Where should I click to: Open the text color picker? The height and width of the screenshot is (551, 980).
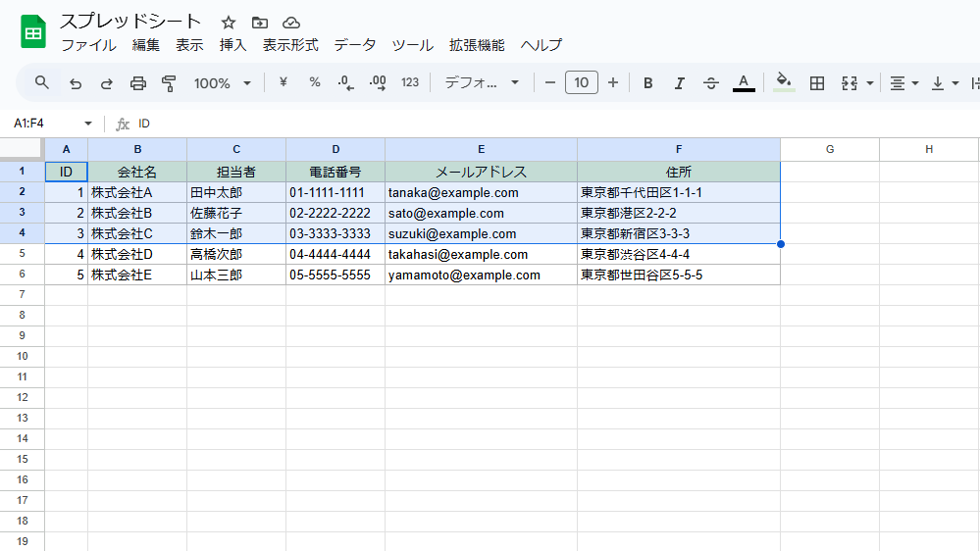pos(744,83)
